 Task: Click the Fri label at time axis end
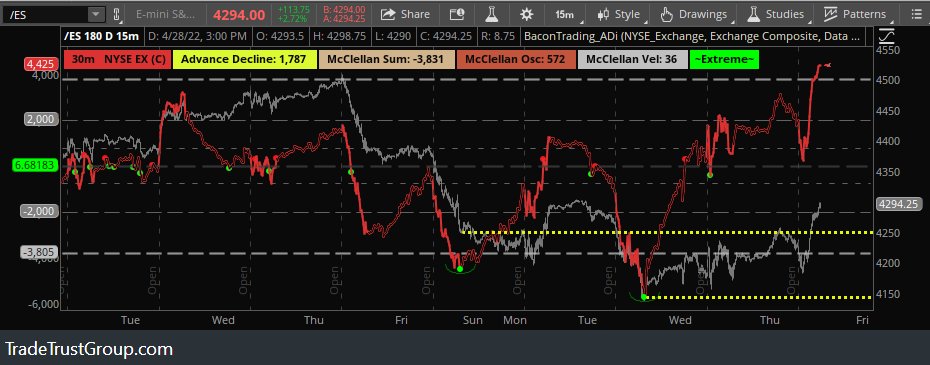pos(862,320)
